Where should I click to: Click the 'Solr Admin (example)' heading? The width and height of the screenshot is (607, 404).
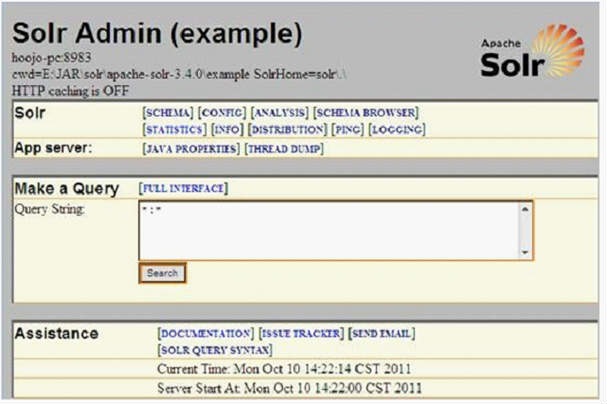[157, 33]
